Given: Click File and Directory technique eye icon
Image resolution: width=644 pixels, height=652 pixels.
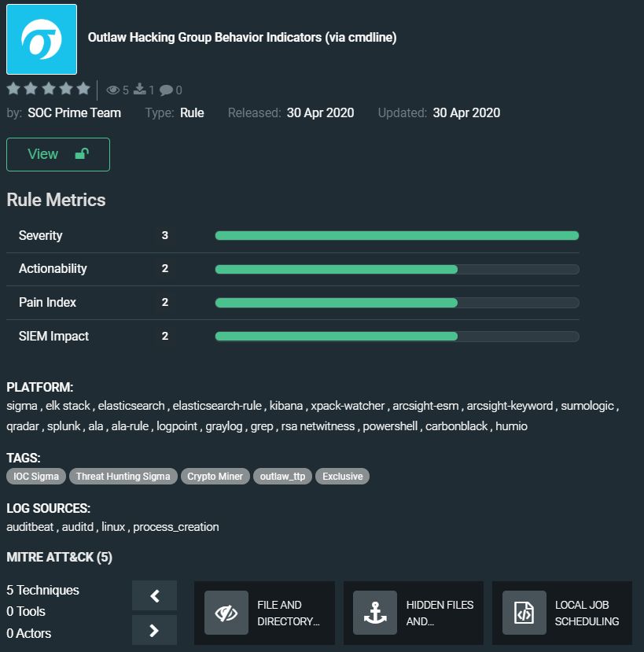Looking at the screenshot, I should pos(226,613).
